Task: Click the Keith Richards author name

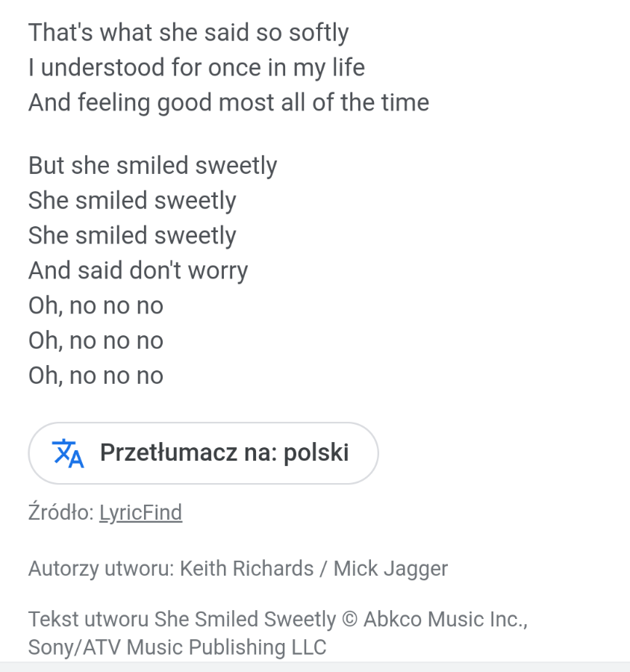Action: coord(247,569)
